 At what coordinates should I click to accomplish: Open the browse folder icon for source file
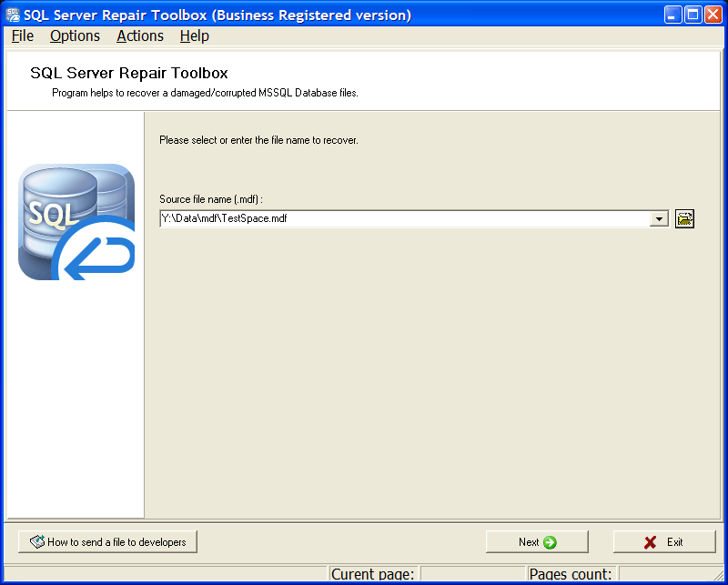[x=684, y=218]
